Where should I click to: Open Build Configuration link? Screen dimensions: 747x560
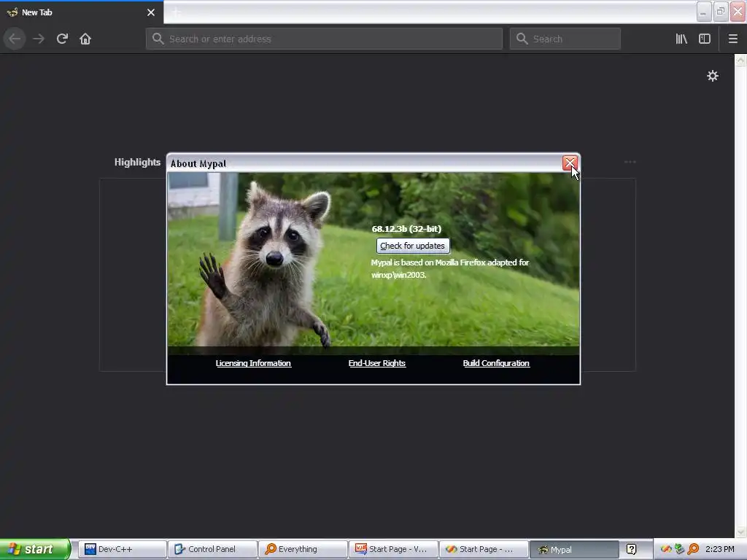[496, 363]
